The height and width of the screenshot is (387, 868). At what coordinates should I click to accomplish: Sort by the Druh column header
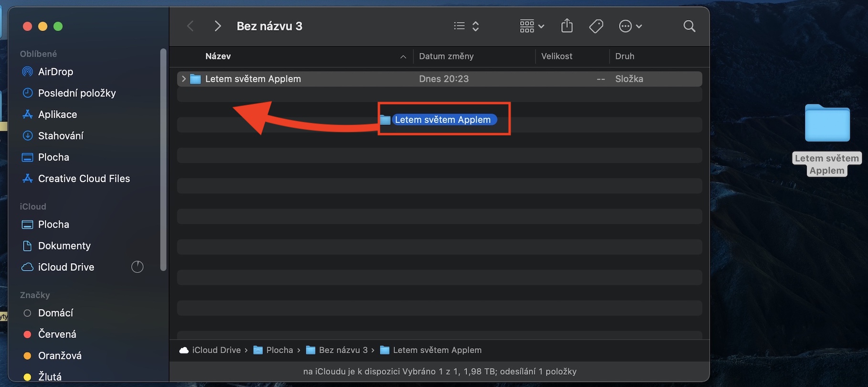pyautogui.click(x=625, y=56)
